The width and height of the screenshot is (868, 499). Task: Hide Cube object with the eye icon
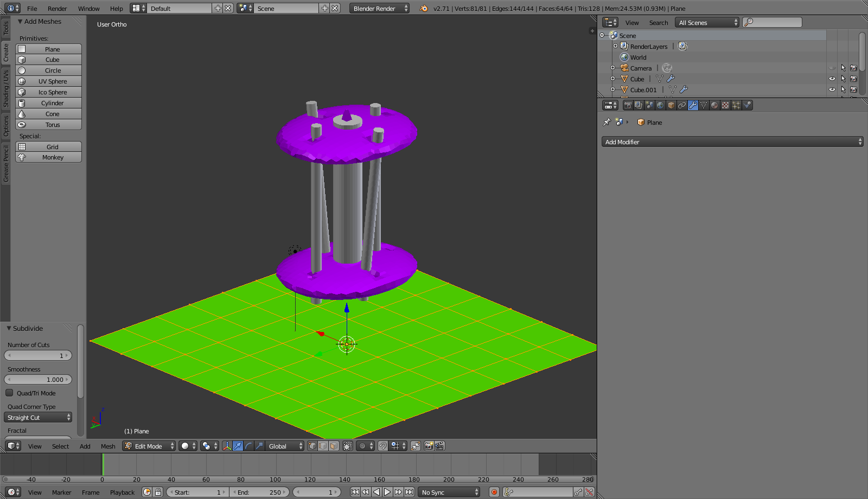click(832, 79)
